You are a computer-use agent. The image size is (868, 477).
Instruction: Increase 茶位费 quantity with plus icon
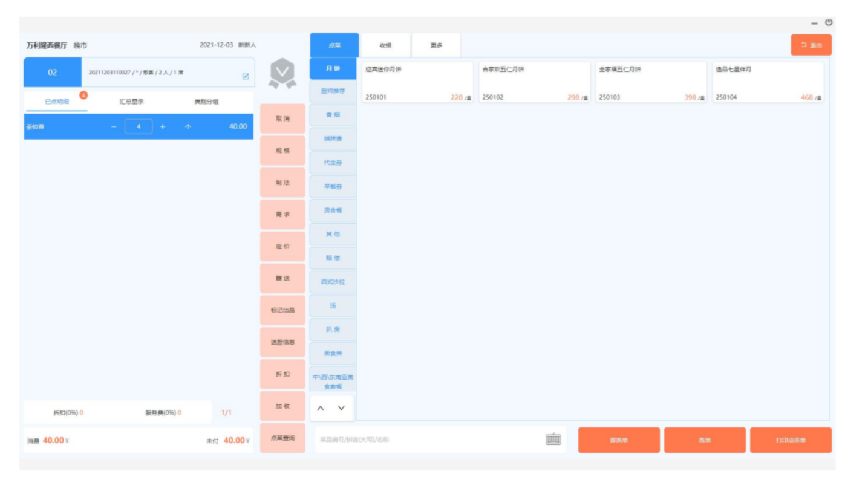163,126
